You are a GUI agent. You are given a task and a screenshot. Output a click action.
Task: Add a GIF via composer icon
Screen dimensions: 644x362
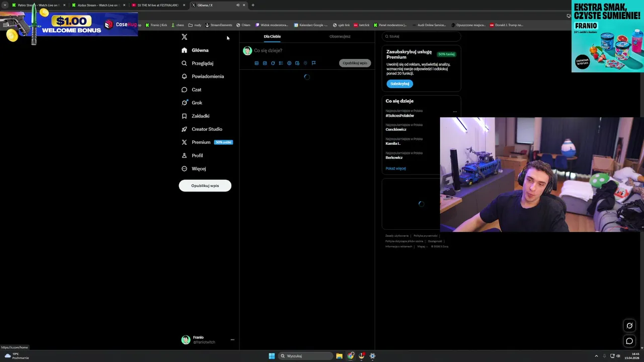[265, 63]
